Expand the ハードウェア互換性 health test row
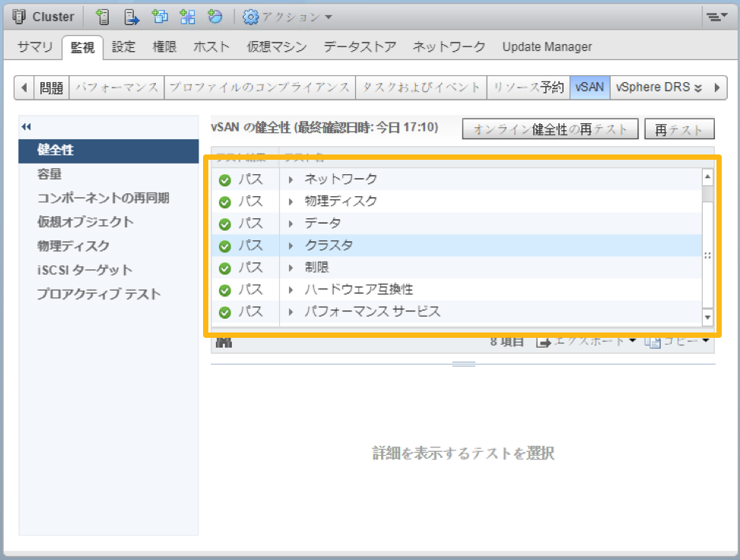Viewport: 740px width, 560px height. (291, 290)
